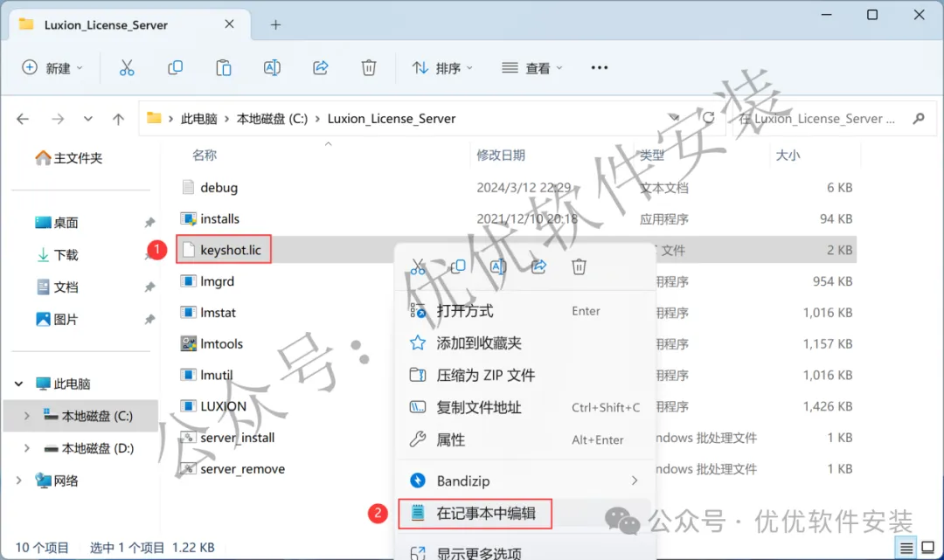Switch to details view icon in status bar

(906, 548)
